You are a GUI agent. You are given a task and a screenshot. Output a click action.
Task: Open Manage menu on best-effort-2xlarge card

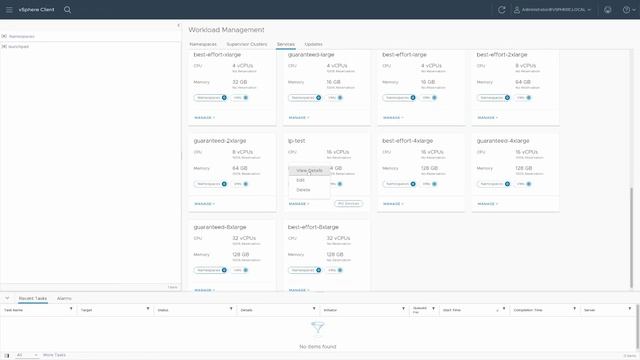[x=488, y=118]
